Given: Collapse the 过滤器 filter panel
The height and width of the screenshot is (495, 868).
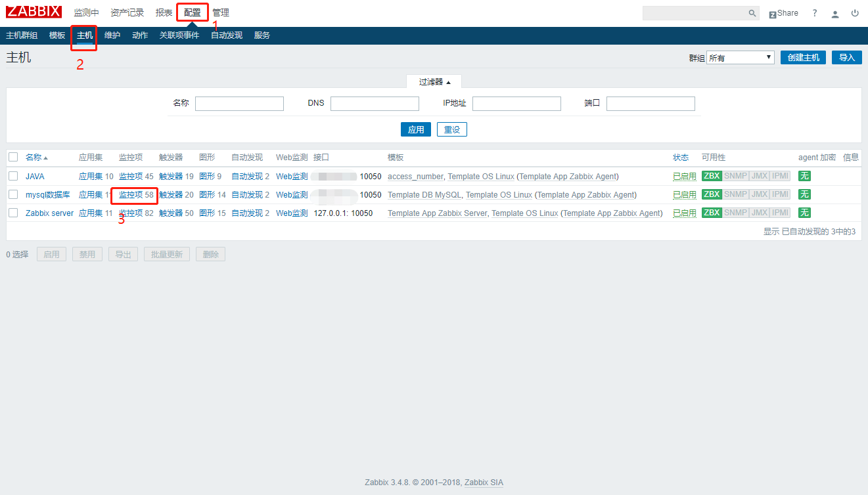Looking at the screenshot, I should (434, 81).
